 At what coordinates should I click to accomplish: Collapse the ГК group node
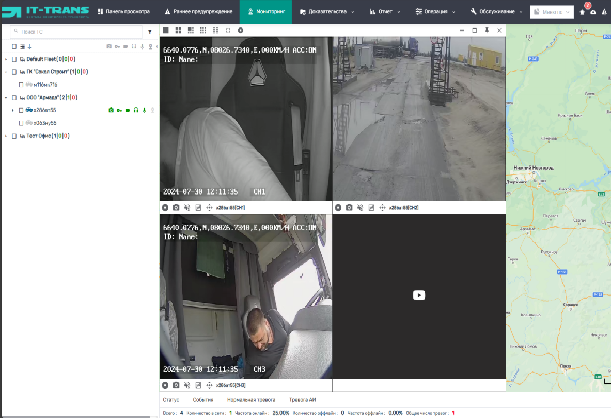[x=6, y=72]
